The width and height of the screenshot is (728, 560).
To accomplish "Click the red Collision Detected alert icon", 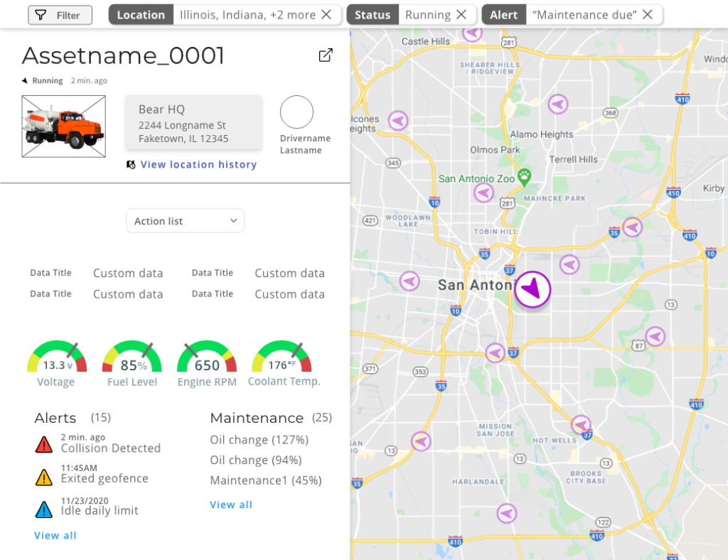I will pos(44,445).
